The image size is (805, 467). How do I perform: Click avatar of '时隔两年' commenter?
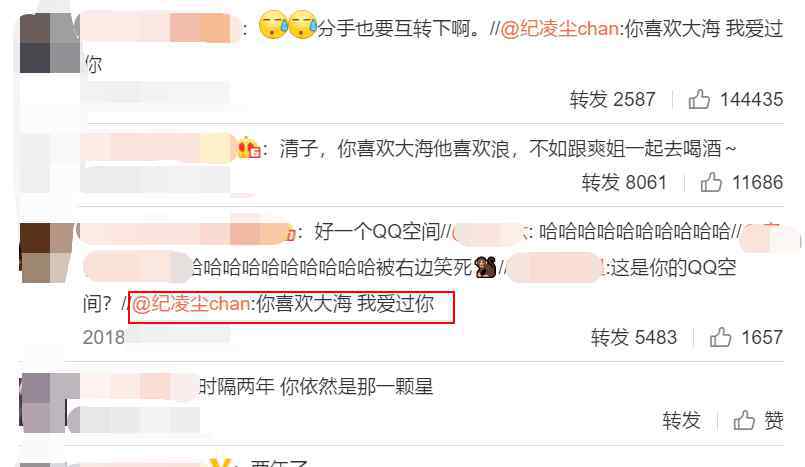44,402
